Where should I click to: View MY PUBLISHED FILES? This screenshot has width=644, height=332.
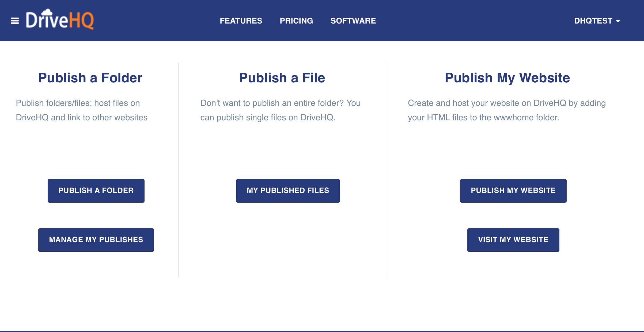pyautogui.click(x=288, y=190)
